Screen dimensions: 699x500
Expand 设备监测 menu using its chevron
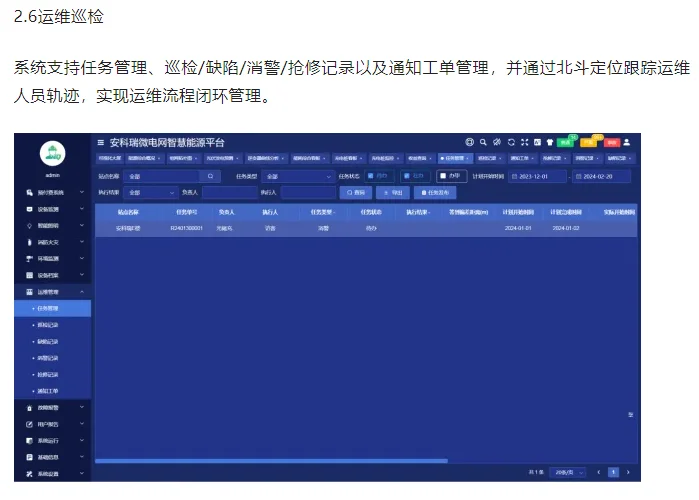pos(82,209)
